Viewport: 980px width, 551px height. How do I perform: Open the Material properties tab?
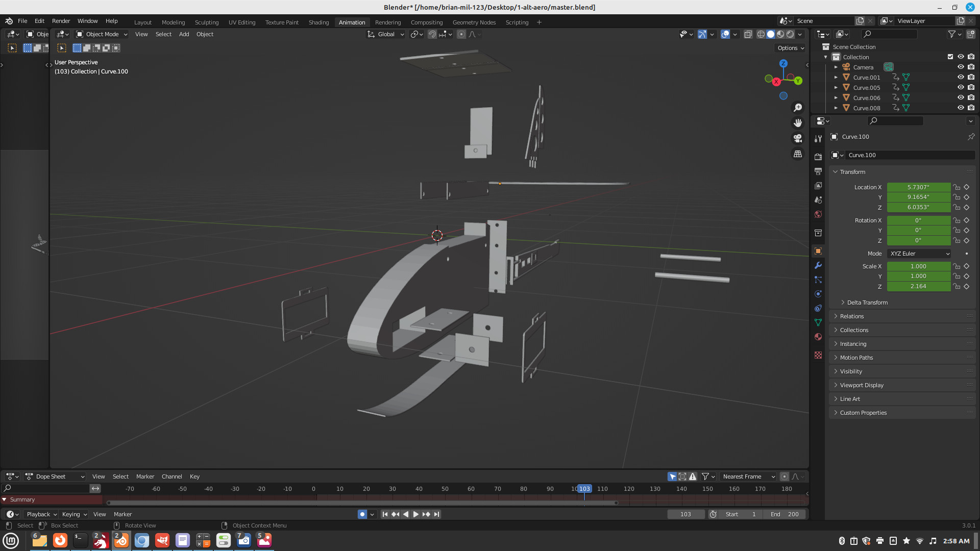pos(818,337)
